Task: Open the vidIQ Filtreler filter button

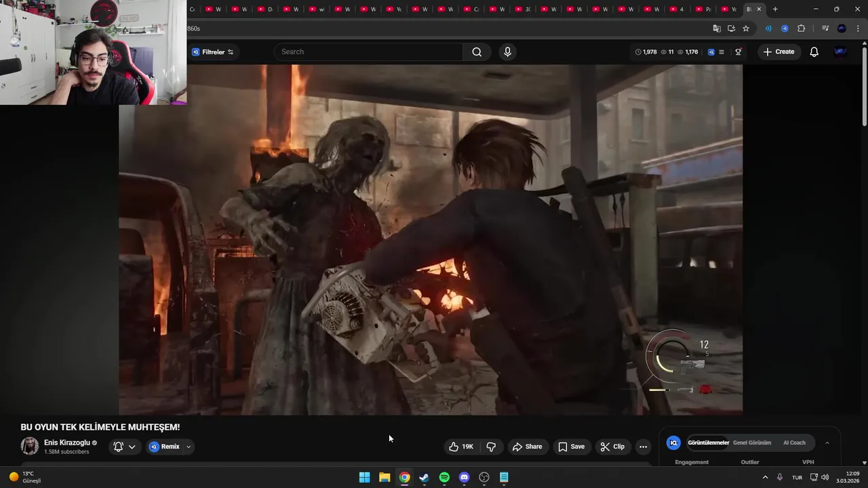Action: coord(212,52)
